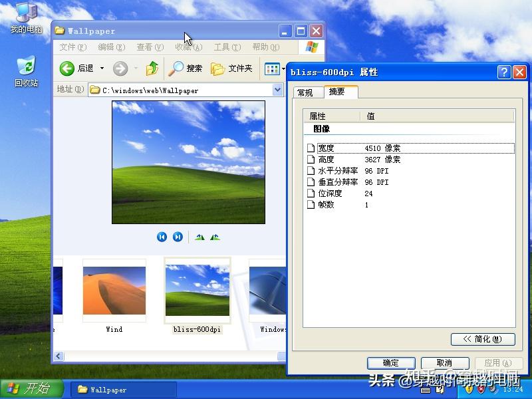532x399 pixels.
Task: Open the Favorites (收藏) menu
Action: (189, 47)
